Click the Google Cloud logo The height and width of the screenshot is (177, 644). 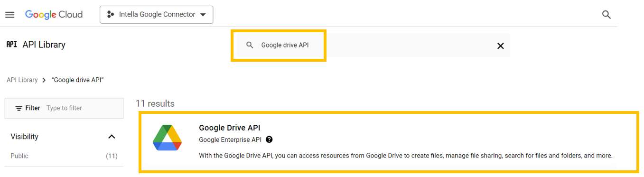(54, 15)
